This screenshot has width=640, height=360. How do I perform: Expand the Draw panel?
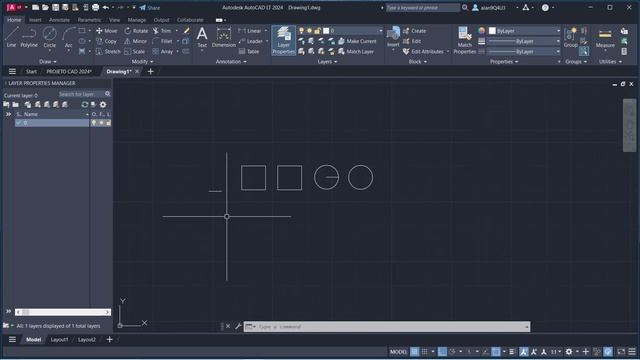click(47, 62)
